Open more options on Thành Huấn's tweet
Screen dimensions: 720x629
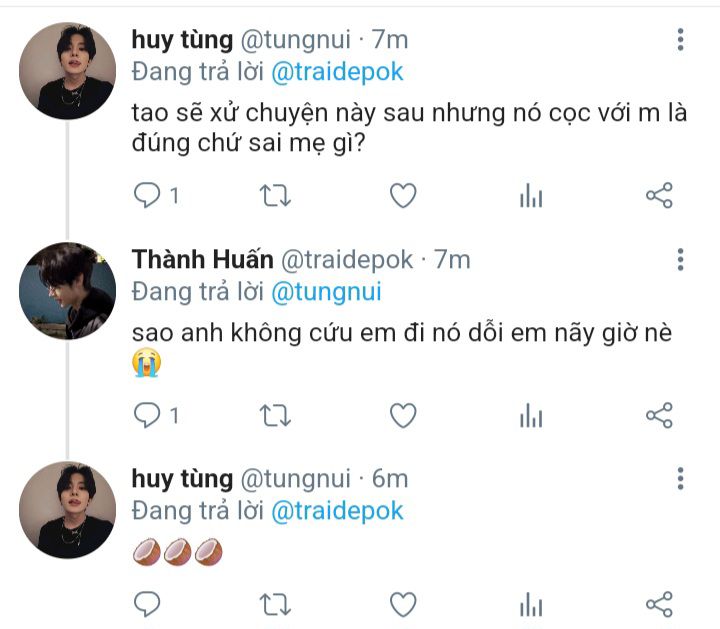coord(681,259)
